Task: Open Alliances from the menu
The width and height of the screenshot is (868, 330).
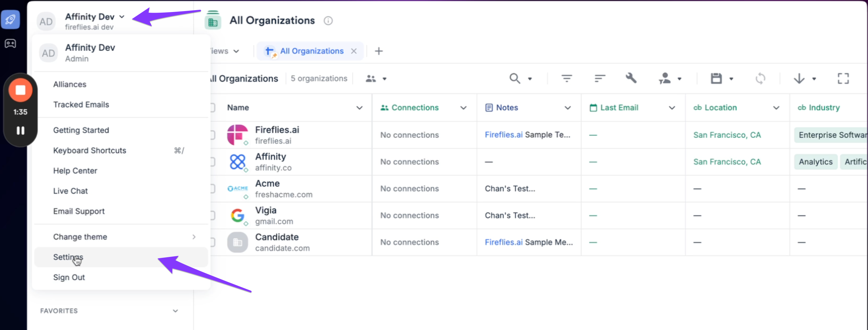Action: click(x=70, y=84)
